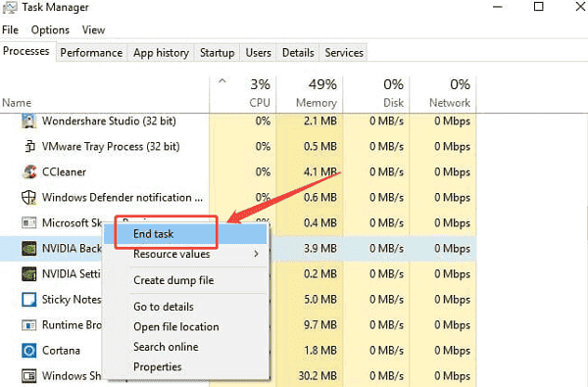Choose End task from context menu
Viewport: 588px width, 387px height.
tap(185, 234)
